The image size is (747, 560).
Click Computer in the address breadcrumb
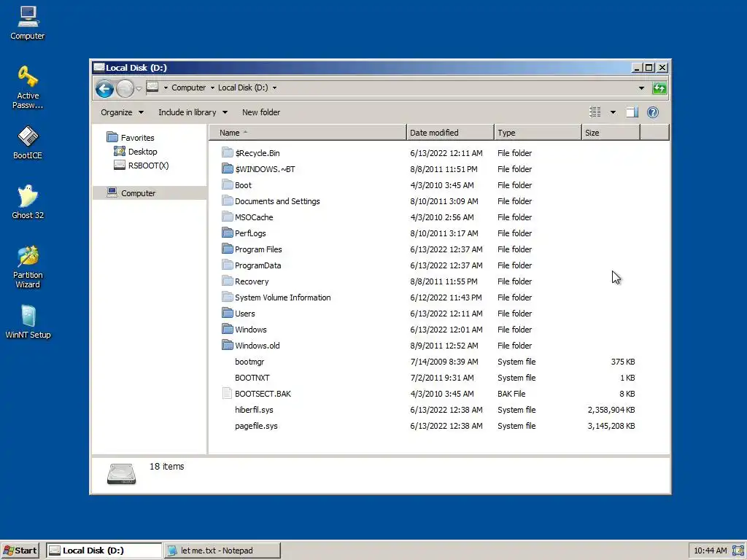[189, 87]
